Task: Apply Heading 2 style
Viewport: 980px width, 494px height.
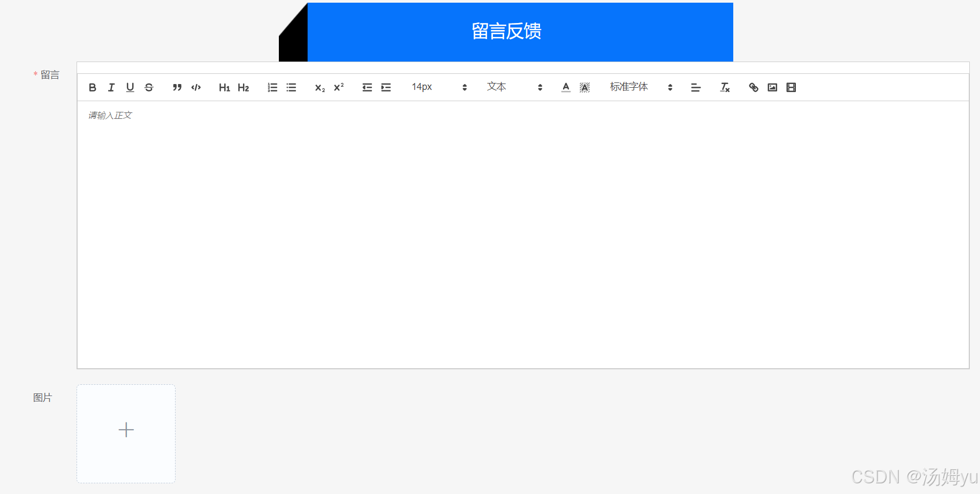Action: (244, 87)
